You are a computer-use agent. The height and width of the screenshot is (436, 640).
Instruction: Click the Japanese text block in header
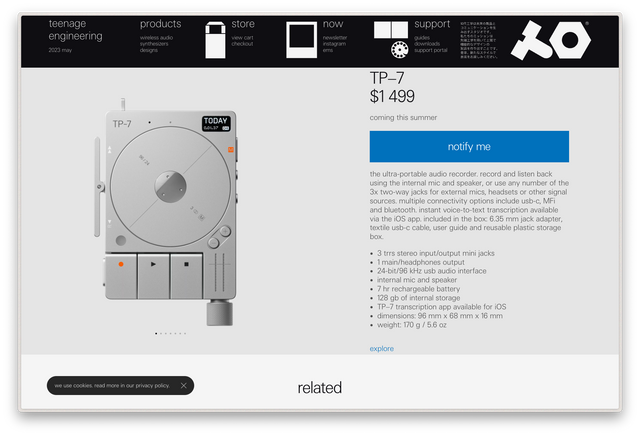tap(479, 40)
